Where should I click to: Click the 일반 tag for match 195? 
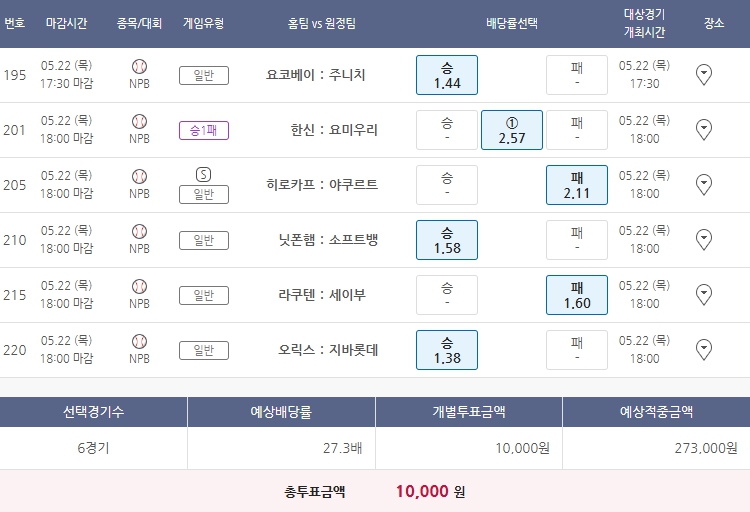click(x=204, y=75)
